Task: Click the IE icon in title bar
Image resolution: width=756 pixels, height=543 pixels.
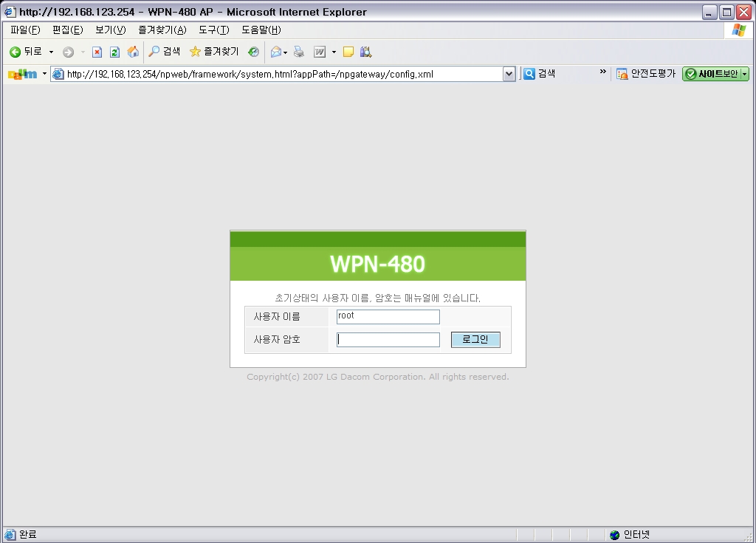Action: click(10, 12)
